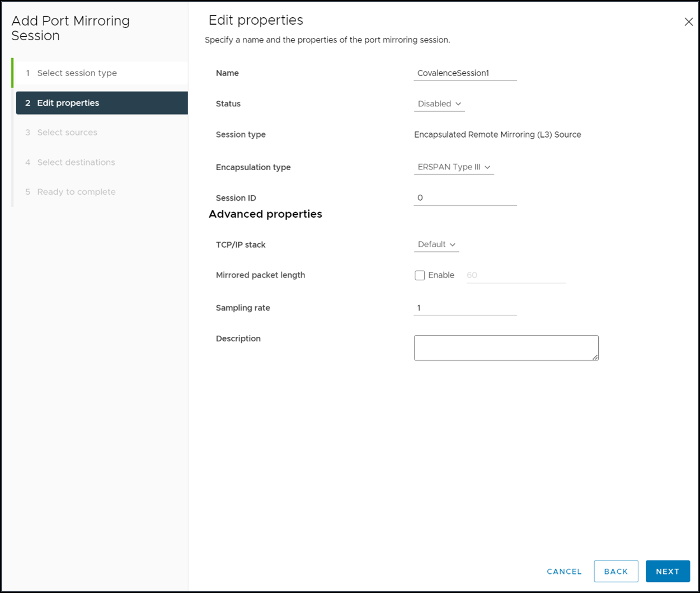Enable the Mirrored packet length checkbox
Image resolution: width=700 pixels, height=593 pixels.
coord(420,275)
